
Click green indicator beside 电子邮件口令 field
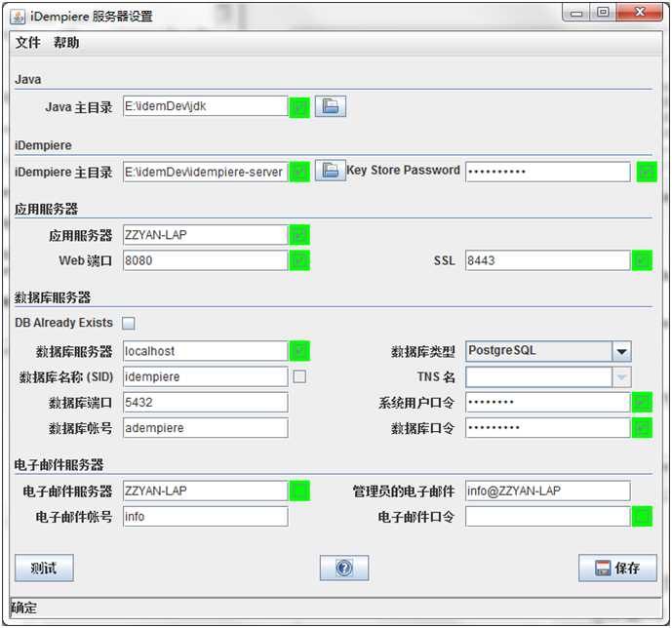pos(642,517)
